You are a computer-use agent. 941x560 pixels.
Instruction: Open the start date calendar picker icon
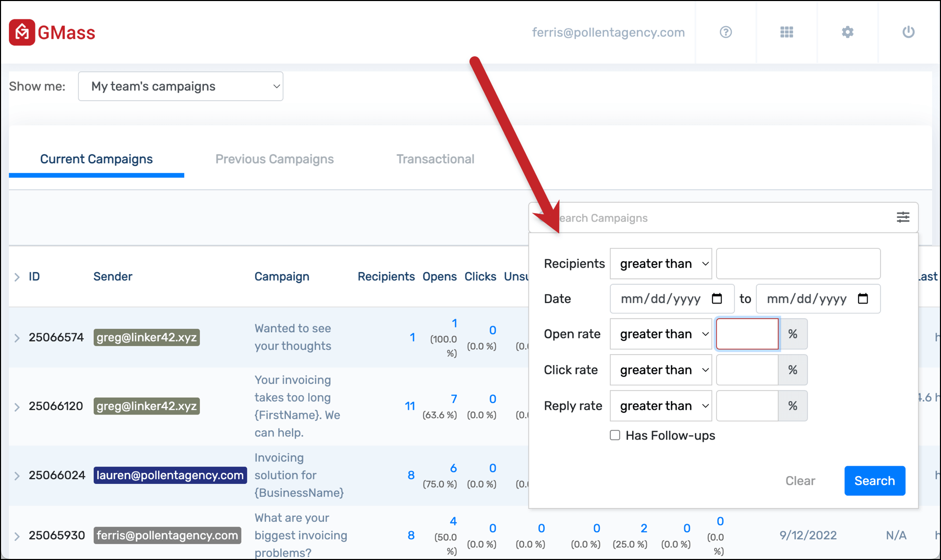pyautogui.click(x=717, y=299)
